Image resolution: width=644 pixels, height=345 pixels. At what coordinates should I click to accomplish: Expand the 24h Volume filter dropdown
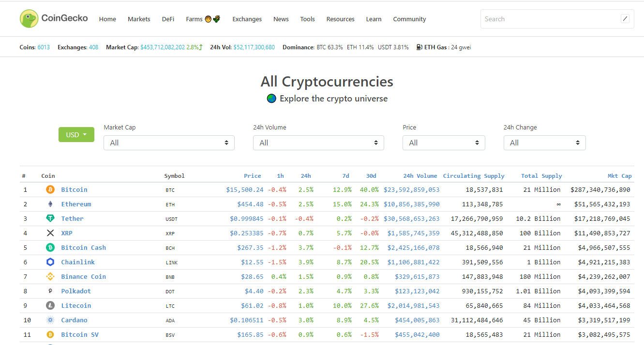(318, 143)
